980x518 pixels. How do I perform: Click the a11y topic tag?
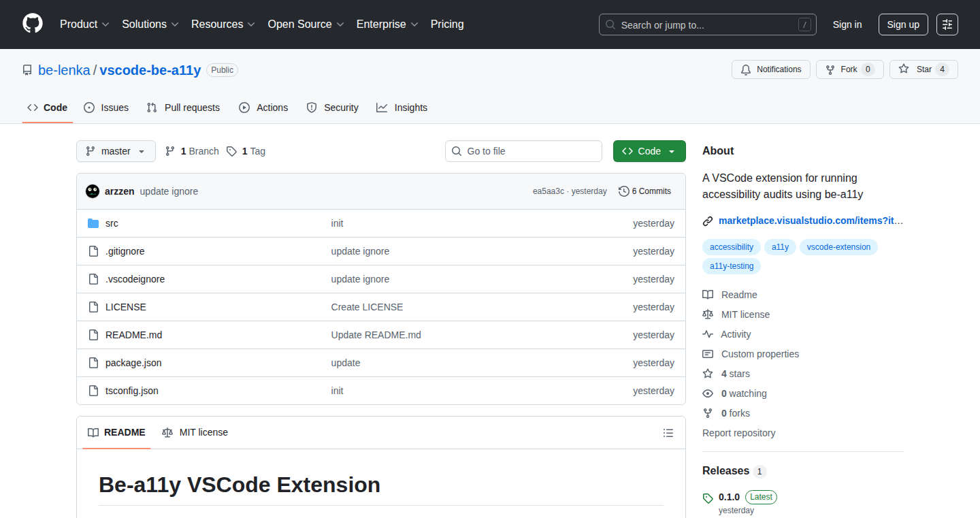[x=780, y=247]
